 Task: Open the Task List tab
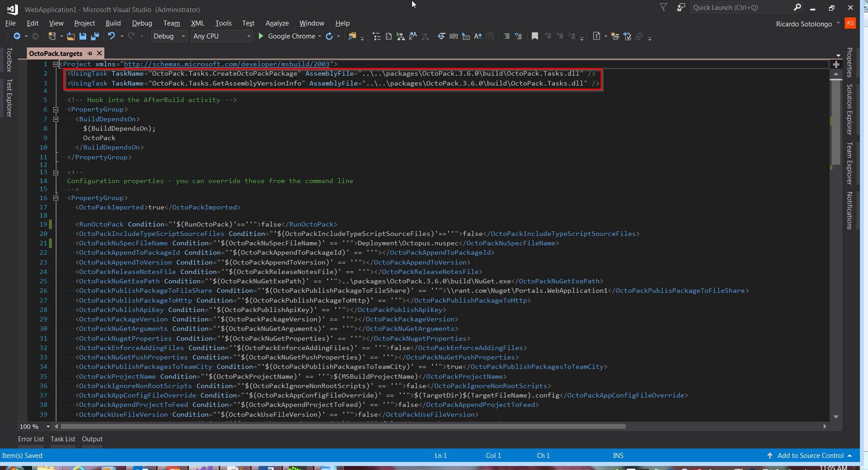point(63,439)
